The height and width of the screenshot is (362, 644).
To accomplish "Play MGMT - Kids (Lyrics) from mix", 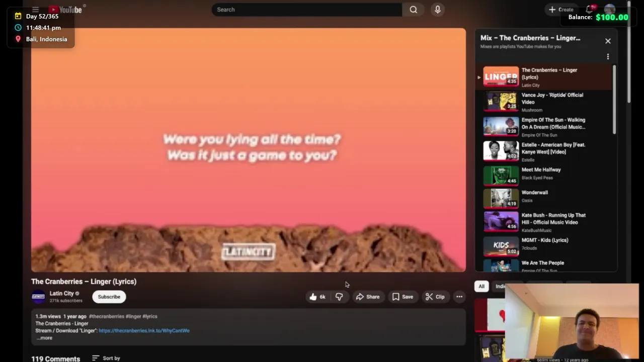I will (x=544, y=245).
